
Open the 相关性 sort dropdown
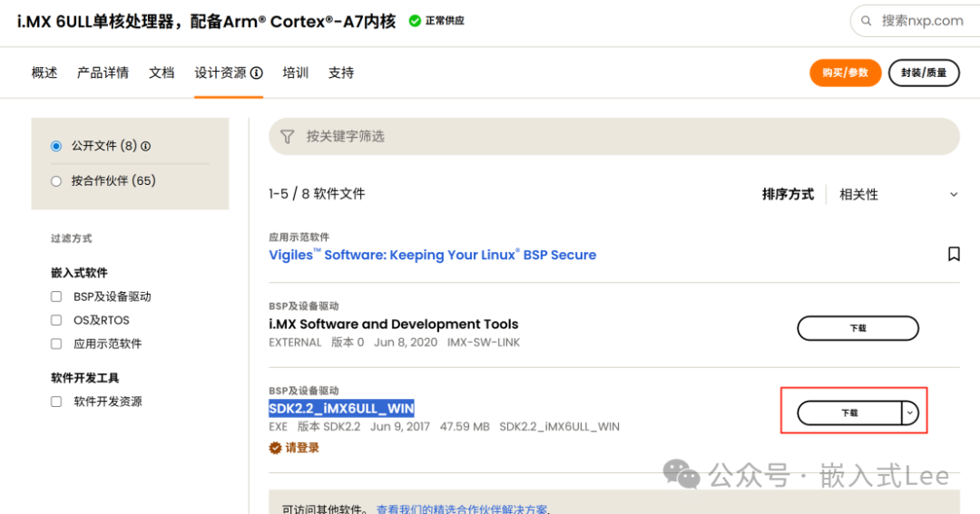coord(898,194)
